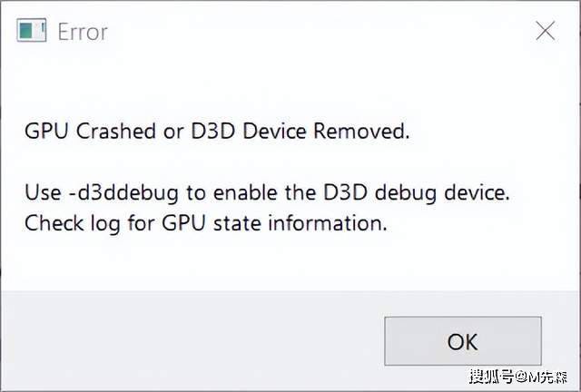This screenshot has height=392, width=581.
Task: Click the "D3D Device Removed." phrase
Action: (x=300, y=132)
